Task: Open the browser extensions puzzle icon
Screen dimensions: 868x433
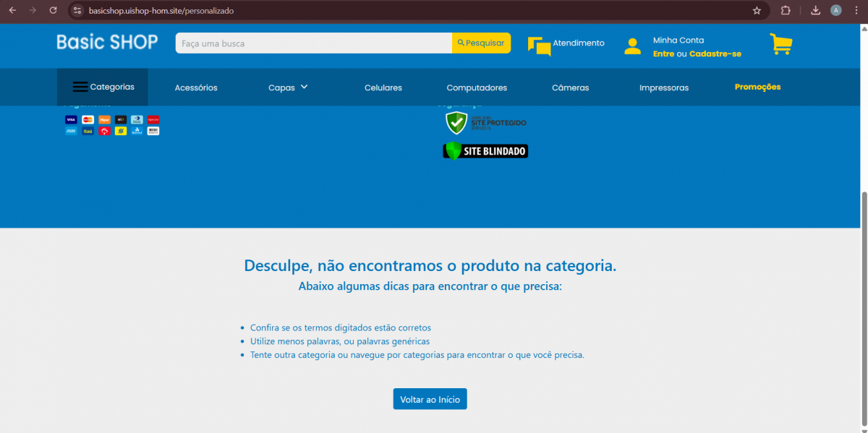Action: [786, 11]
